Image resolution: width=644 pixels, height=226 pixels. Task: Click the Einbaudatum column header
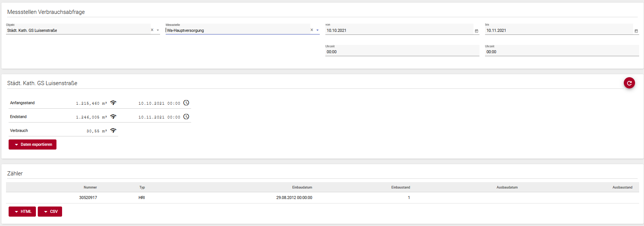coord(302,187)
